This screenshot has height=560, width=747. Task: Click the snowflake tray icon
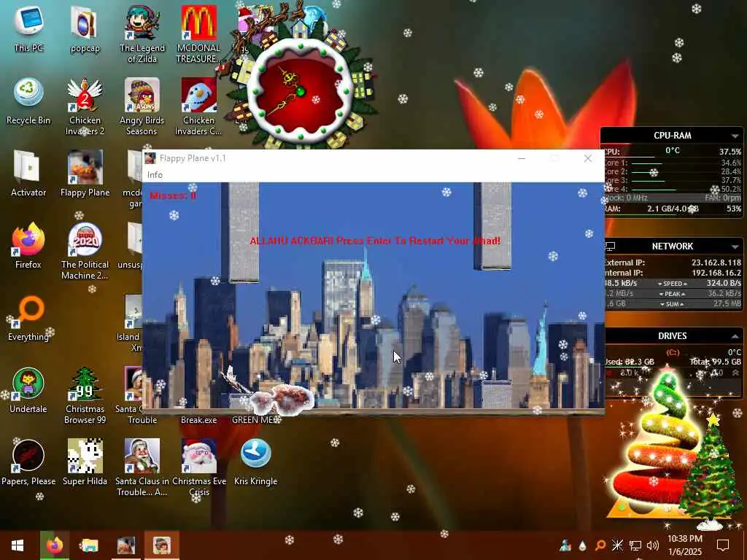coord(617,545)
